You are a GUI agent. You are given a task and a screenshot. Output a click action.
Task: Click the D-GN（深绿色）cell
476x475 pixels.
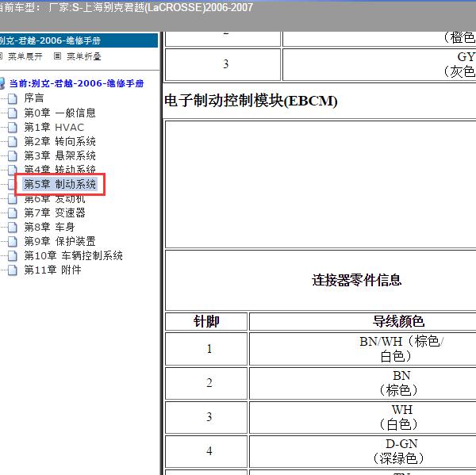[399, 451]
